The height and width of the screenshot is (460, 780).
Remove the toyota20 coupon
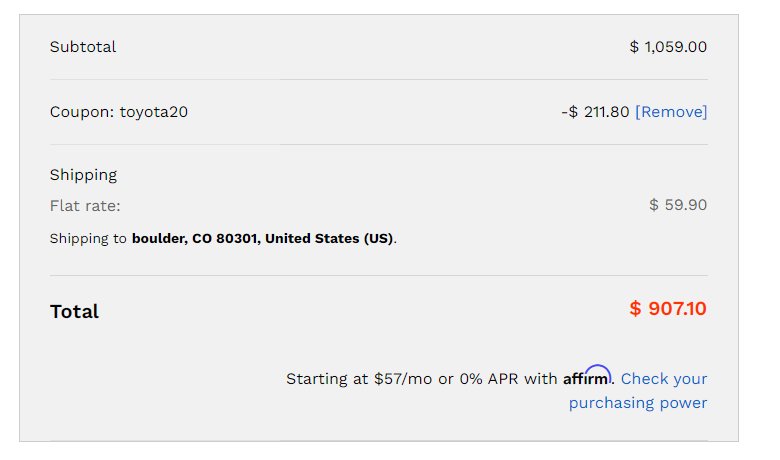(x=671, y=112)
